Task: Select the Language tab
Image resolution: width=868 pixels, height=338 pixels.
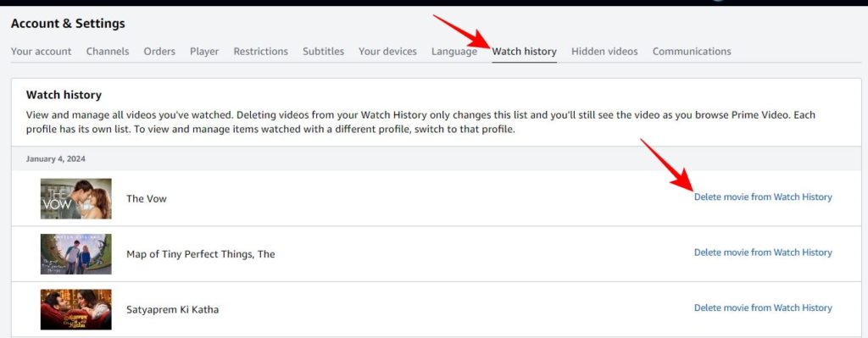Action: [454, 52]
